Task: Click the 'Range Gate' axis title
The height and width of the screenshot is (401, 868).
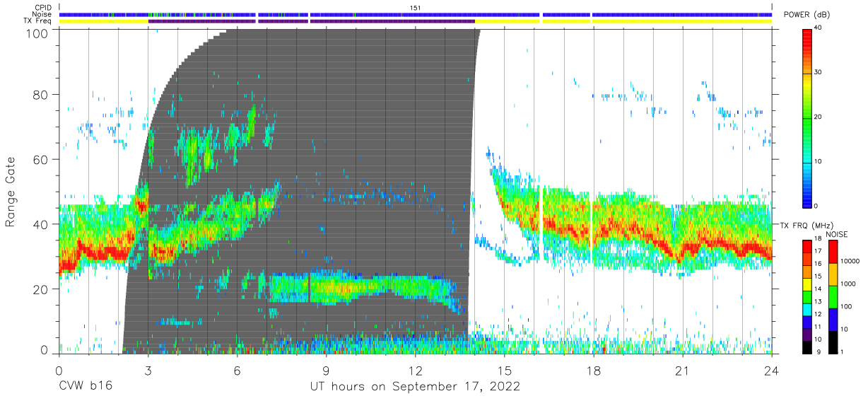Action: pos(11,192)
